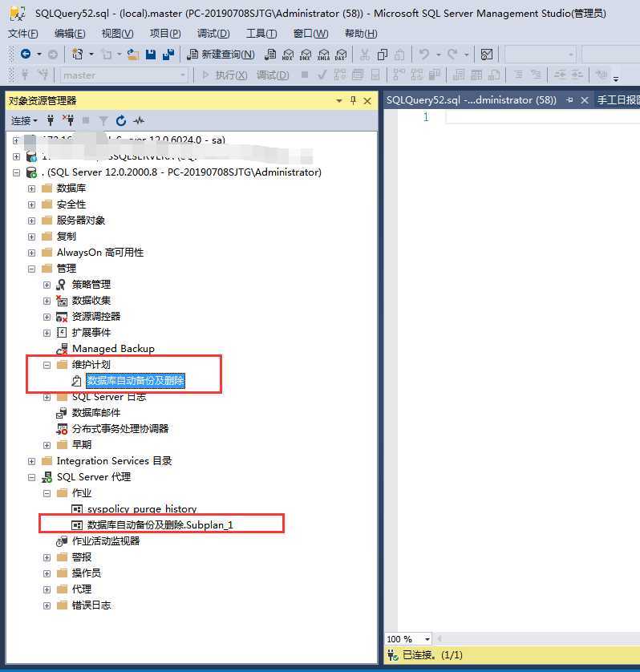The image size is (640, 672).
Task: Click the Database Engine Query icon
Action: pos(270,55)
